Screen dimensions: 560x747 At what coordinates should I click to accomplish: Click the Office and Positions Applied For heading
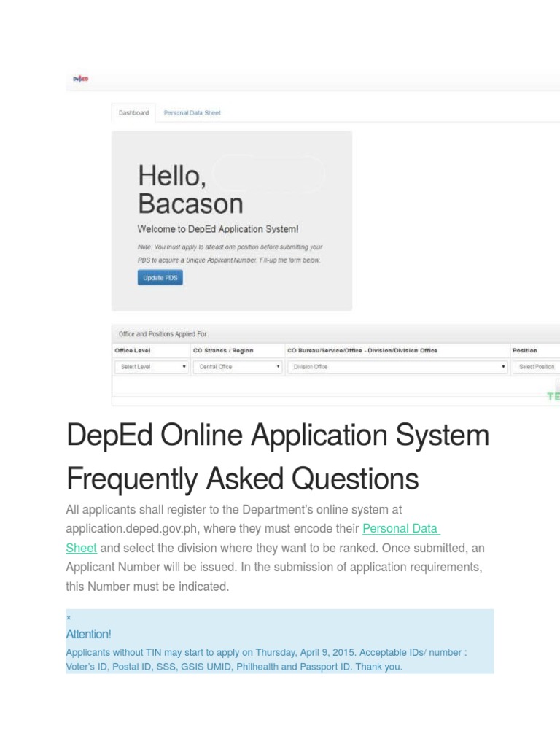[163, 334]
